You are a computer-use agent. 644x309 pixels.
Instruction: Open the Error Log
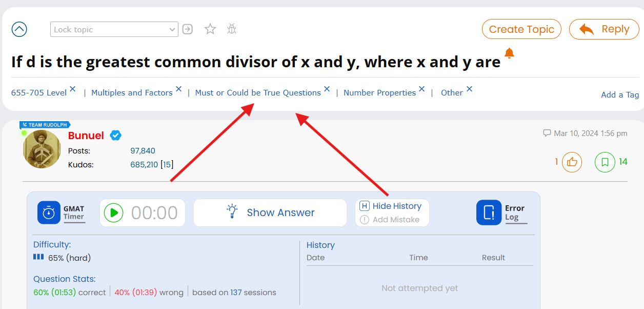[489, 213]
